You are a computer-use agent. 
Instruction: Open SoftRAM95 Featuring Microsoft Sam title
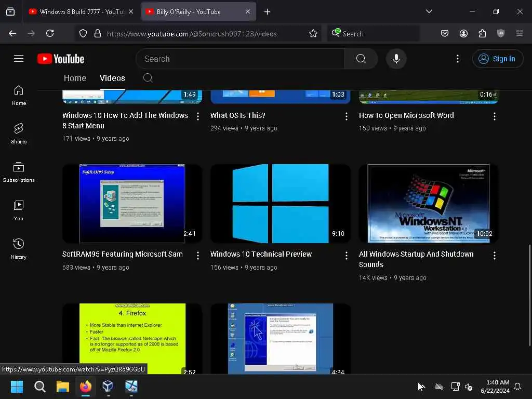(x=123, y=254)
